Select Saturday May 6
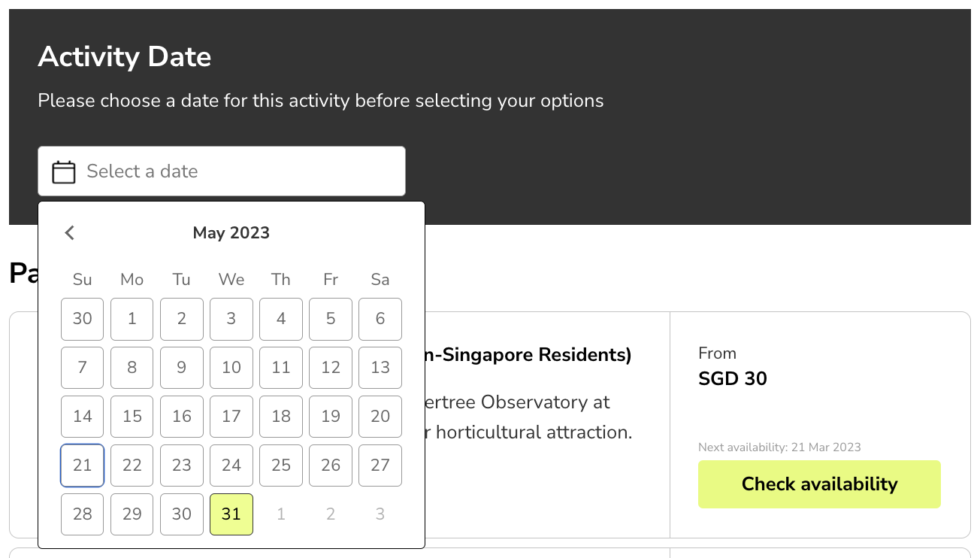Screen dimensions: 980x558 380,319
